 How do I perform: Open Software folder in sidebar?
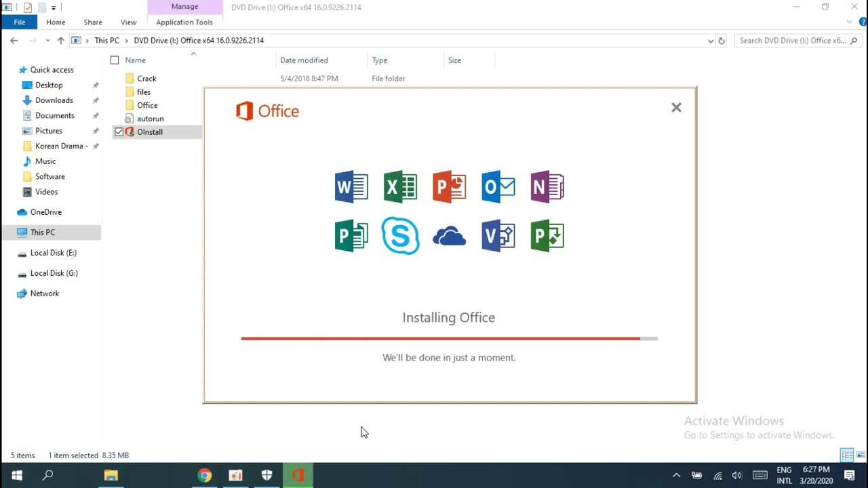tap(50, 177)
